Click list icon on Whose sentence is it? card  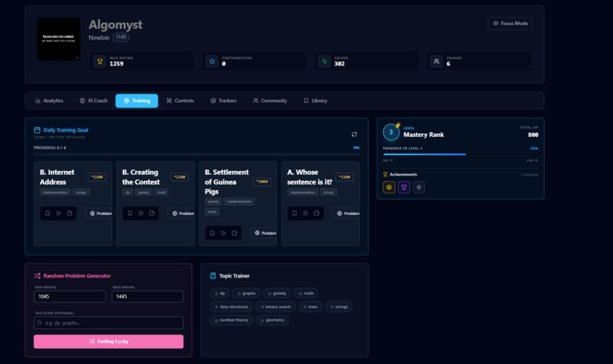306,214
